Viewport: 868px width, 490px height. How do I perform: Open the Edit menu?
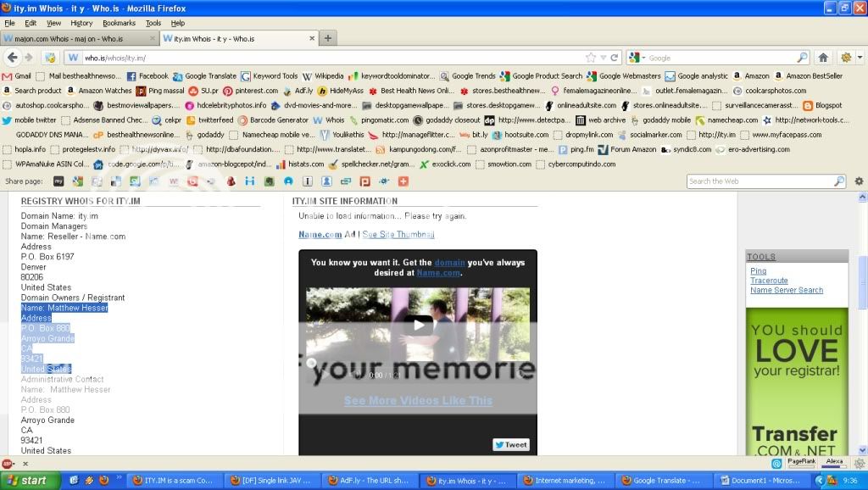(31, 23)
